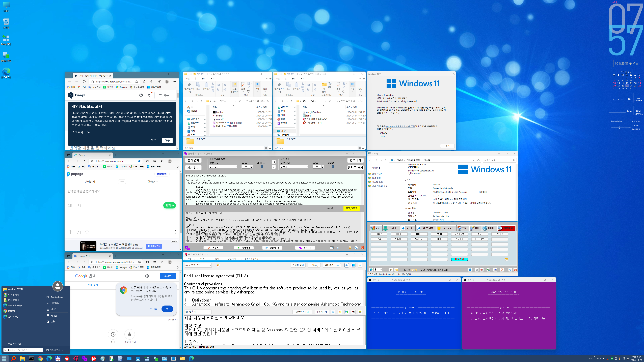Click the Google 번역 settings gear icon
The image size is (644, 362).
[x=147, y=276]
